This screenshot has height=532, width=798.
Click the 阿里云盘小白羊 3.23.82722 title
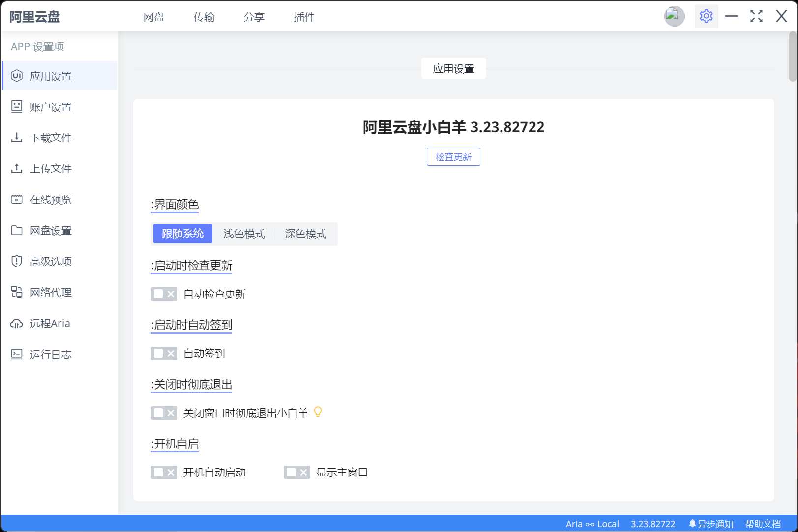[x=453, y=127]
